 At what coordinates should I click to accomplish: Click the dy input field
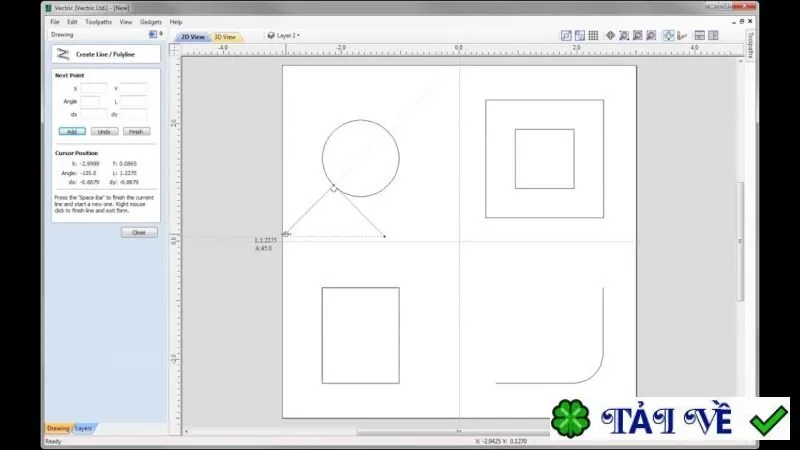[134, 114]
